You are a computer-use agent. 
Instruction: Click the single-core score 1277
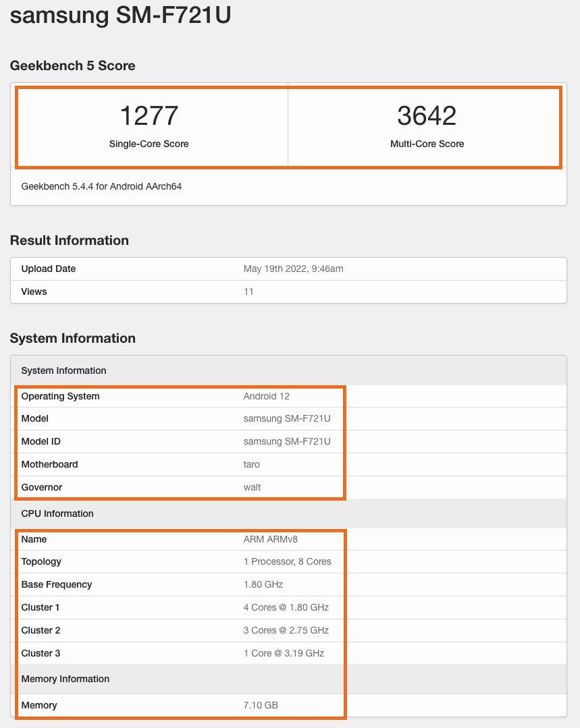149,116
